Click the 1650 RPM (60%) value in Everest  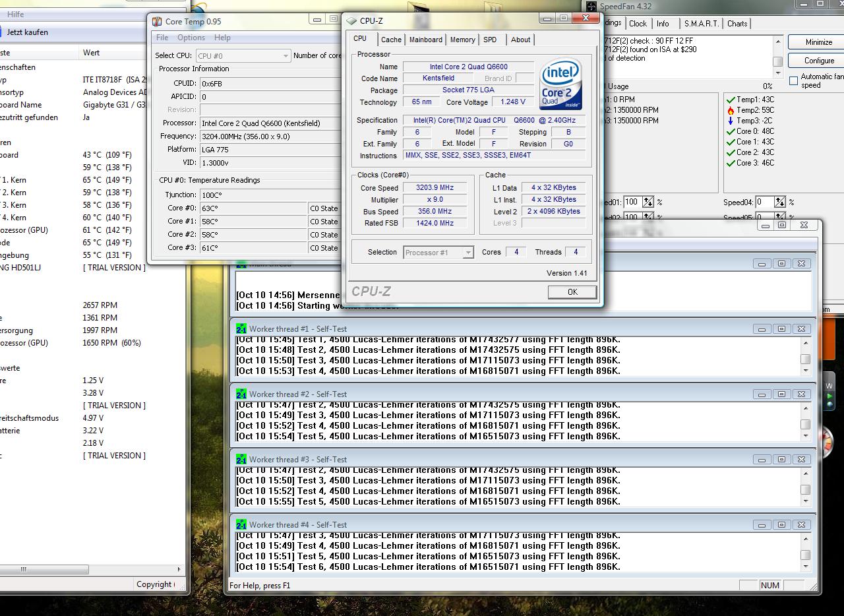[x=111, y=343]
